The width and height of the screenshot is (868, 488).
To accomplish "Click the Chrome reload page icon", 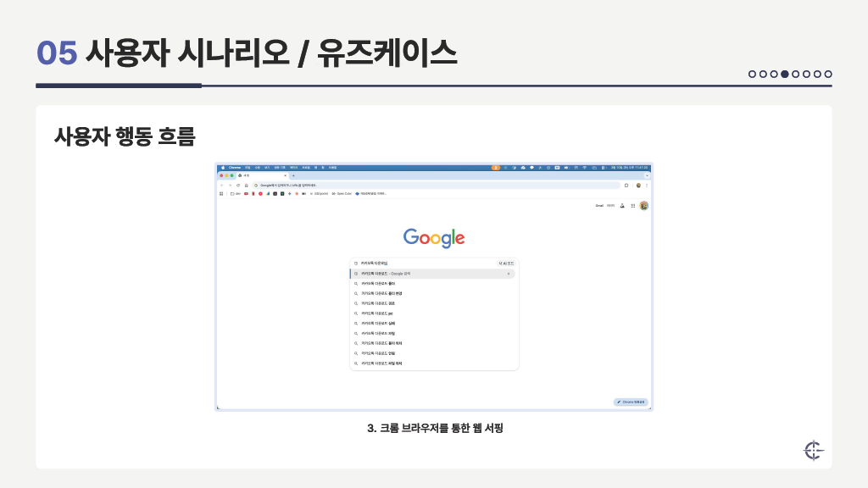I will tap(238, 185).
